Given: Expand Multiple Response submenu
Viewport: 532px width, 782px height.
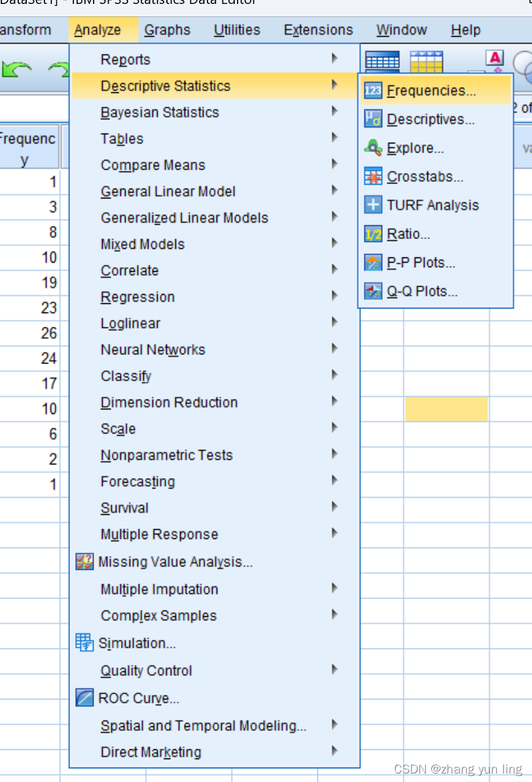Looking at the screenshot, I should (215, 534).
